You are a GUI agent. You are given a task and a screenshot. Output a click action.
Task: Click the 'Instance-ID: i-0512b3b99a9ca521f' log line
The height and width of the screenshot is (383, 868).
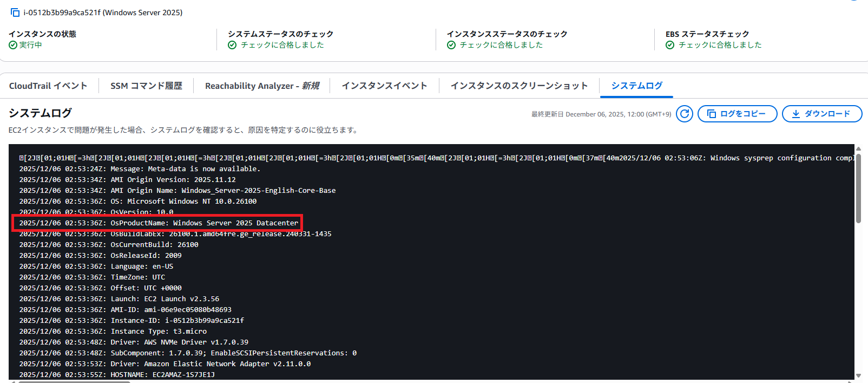coord(131,321)
